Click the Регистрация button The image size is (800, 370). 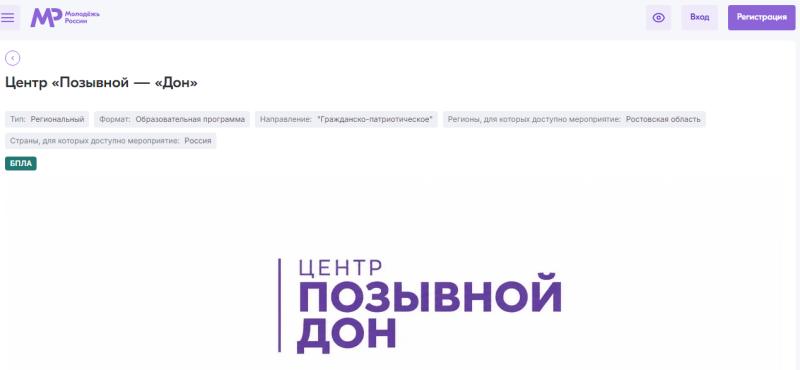(761, 18)
